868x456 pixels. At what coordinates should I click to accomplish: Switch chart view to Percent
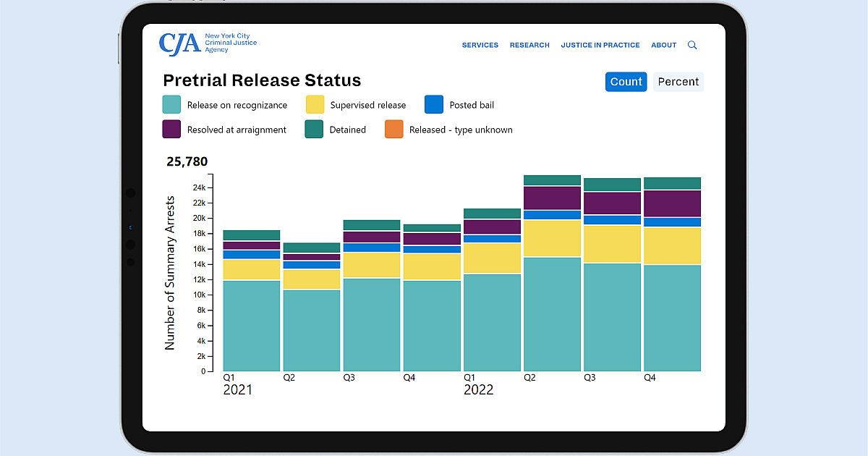click(x=678, y=81)
